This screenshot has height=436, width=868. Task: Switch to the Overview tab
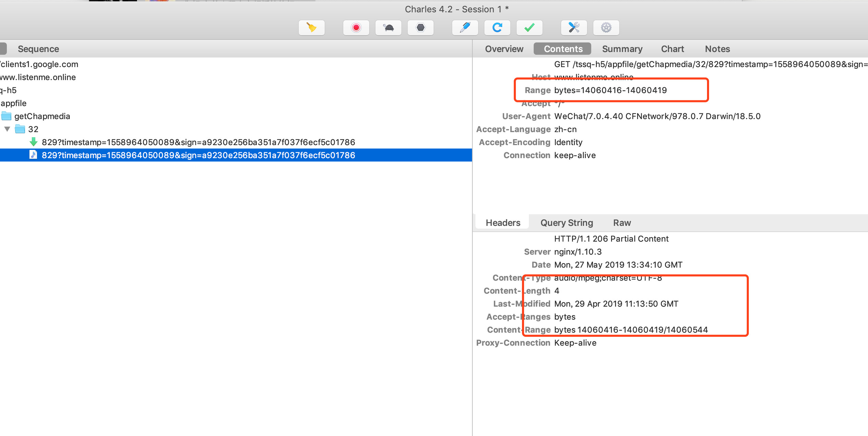tap(504, 49)
